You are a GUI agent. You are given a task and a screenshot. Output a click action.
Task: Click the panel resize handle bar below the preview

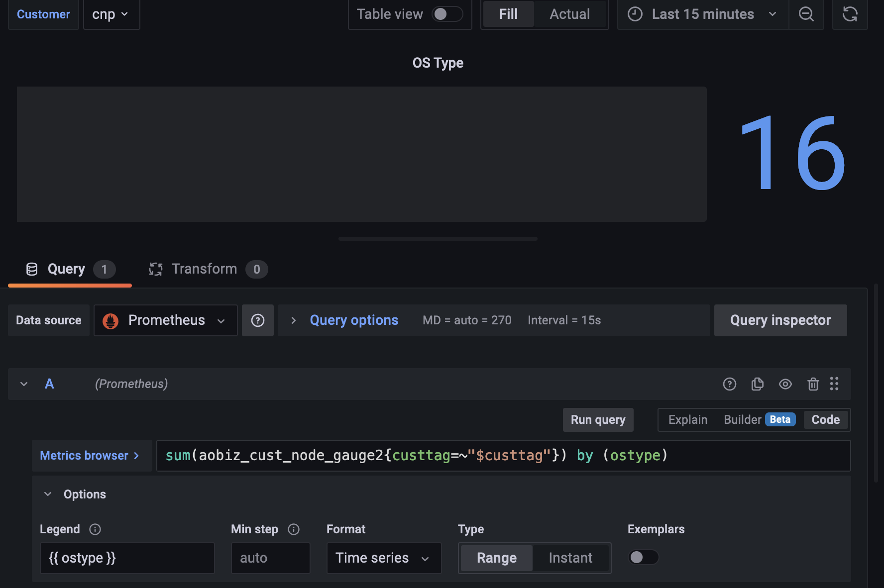(x=438, y=239)
